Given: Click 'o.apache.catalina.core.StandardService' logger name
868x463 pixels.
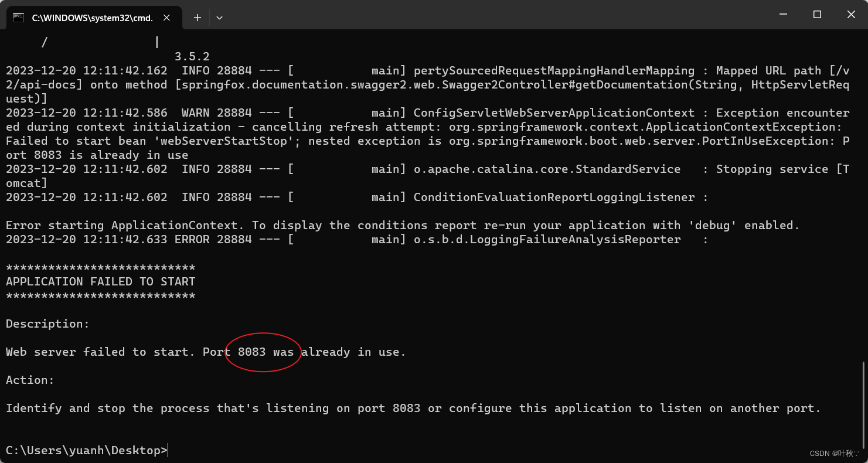Looking at the screenshot, I should 547,169.
